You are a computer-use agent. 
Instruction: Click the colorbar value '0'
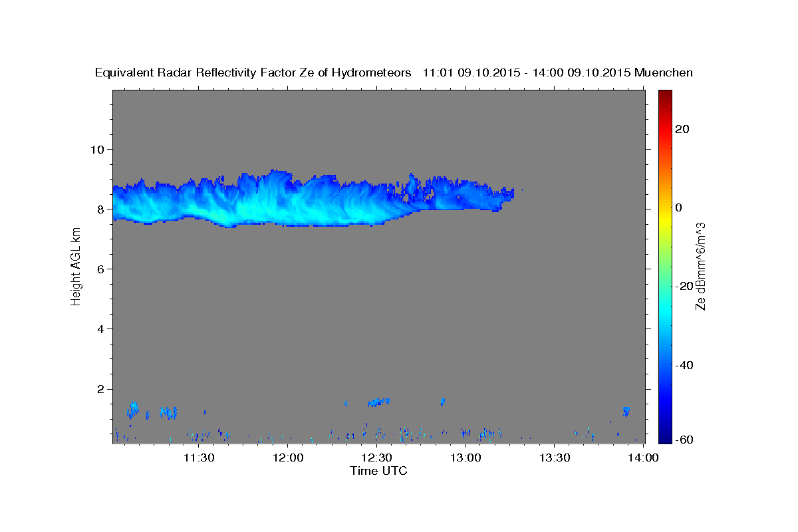tap(678, 207)
